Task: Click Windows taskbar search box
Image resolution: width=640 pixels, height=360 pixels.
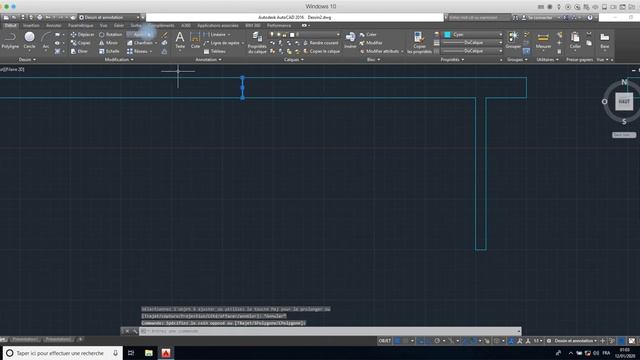Action: (x=62, y=353)
